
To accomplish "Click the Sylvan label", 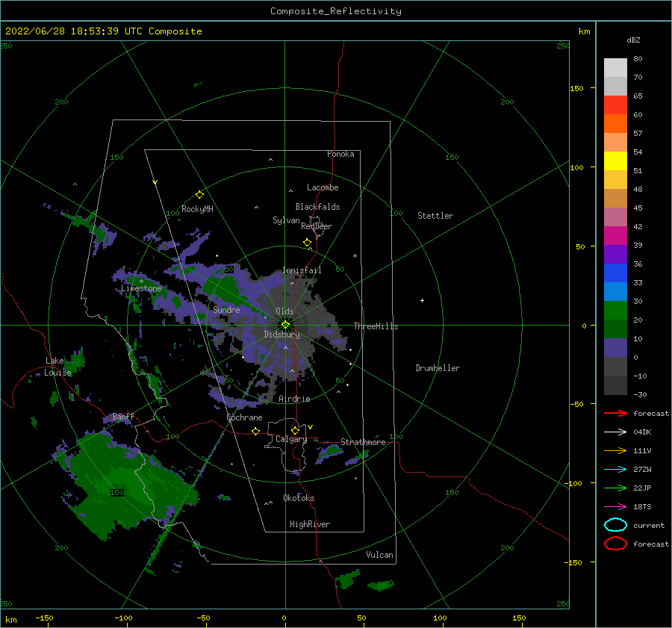I will coord(286,220).
